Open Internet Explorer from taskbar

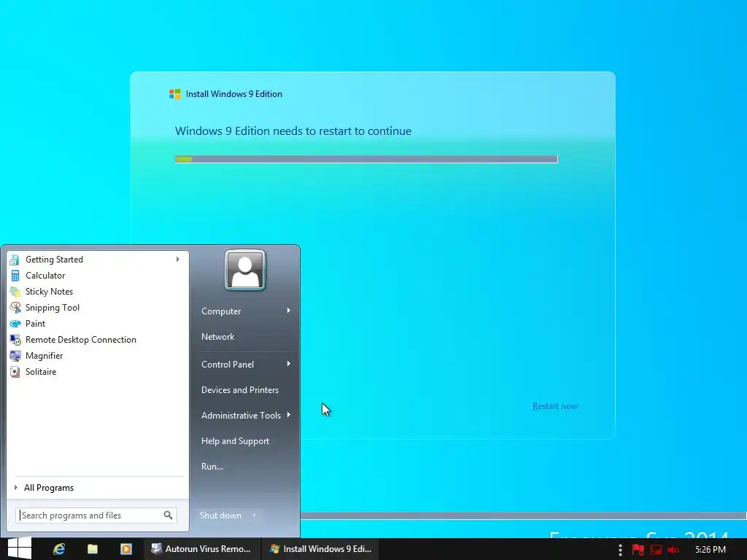tap(59, 549)
